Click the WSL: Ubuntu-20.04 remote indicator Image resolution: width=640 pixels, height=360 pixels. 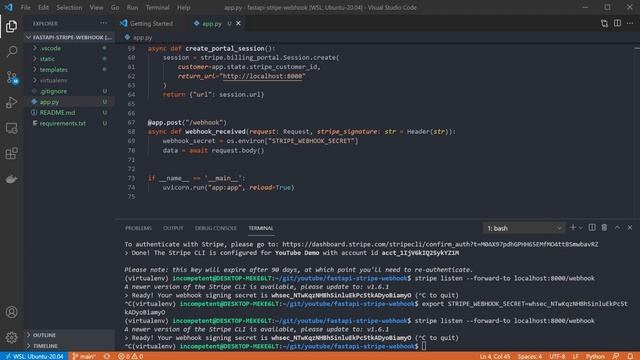coord(34,356)
